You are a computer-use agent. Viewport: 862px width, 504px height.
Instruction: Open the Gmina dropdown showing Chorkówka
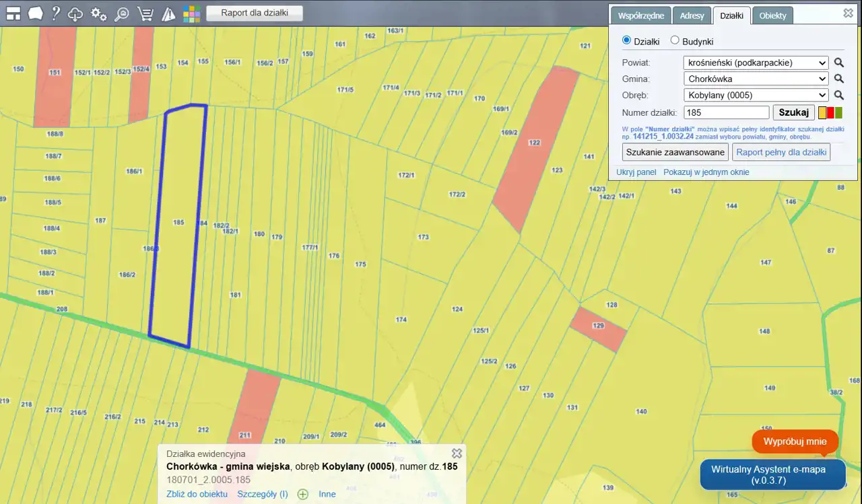click(x=756, y=79)
